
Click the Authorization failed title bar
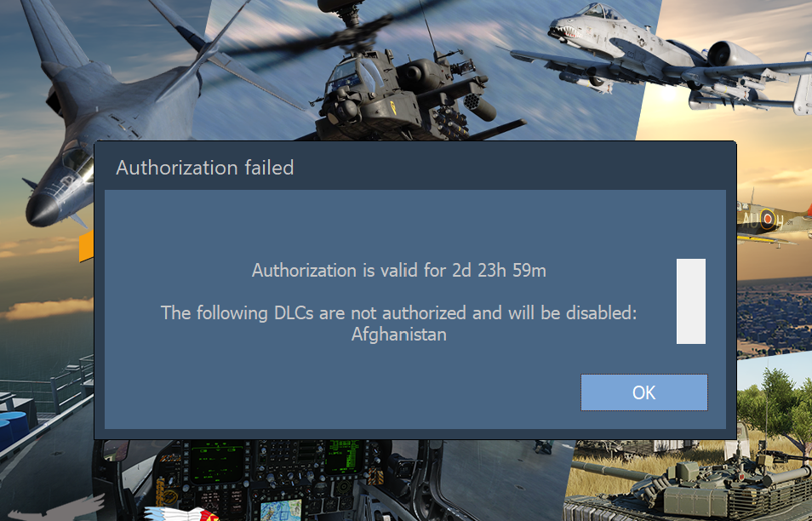tap(415, 167)
